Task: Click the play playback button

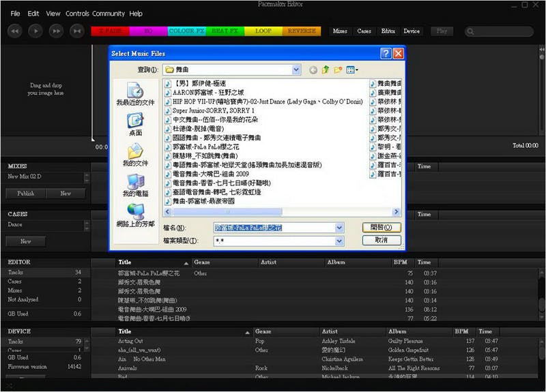Action: pos(35,31)
